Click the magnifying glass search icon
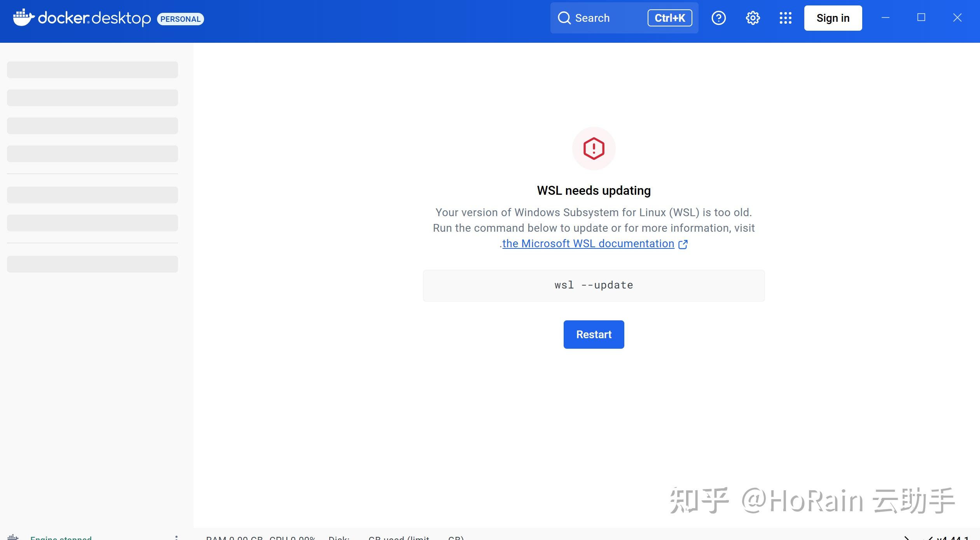The image size is (980, 540). tap(564, 18)
